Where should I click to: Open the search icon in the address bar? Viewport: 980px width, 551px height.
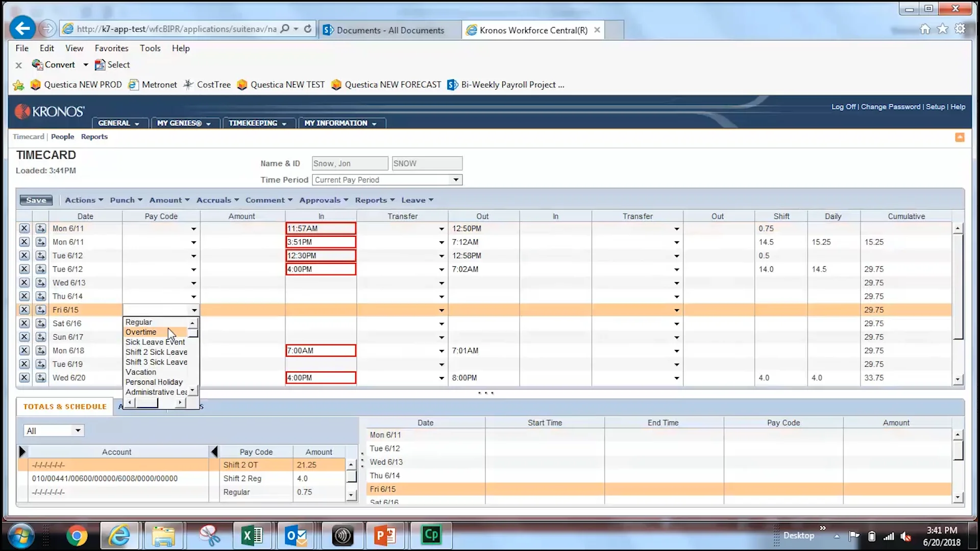click(286, 29)
